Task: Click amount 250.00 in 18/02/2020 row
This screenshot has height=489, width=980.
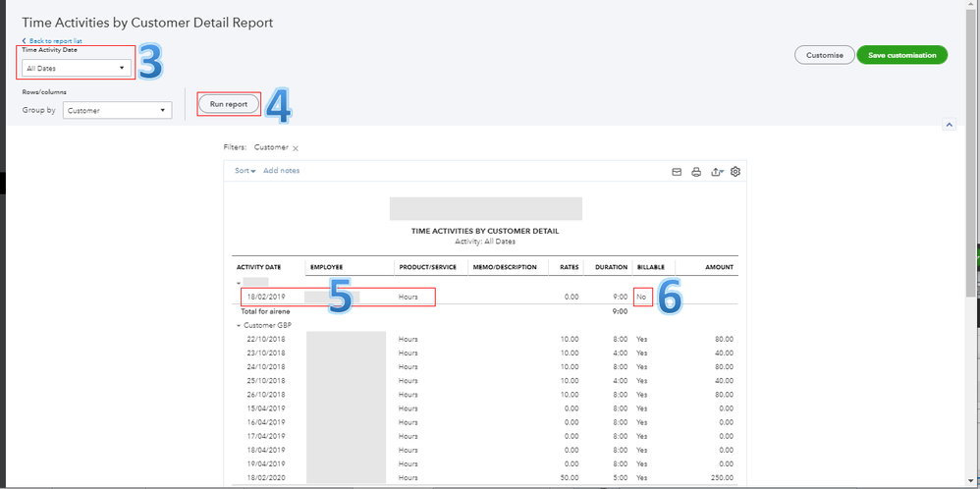Action: (723, 478)
